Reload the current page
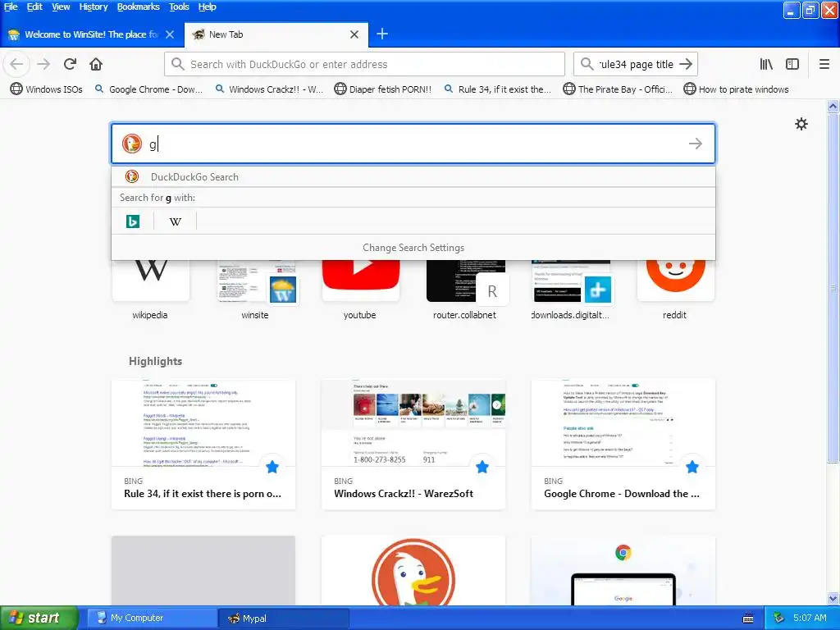 coord(70,64)
